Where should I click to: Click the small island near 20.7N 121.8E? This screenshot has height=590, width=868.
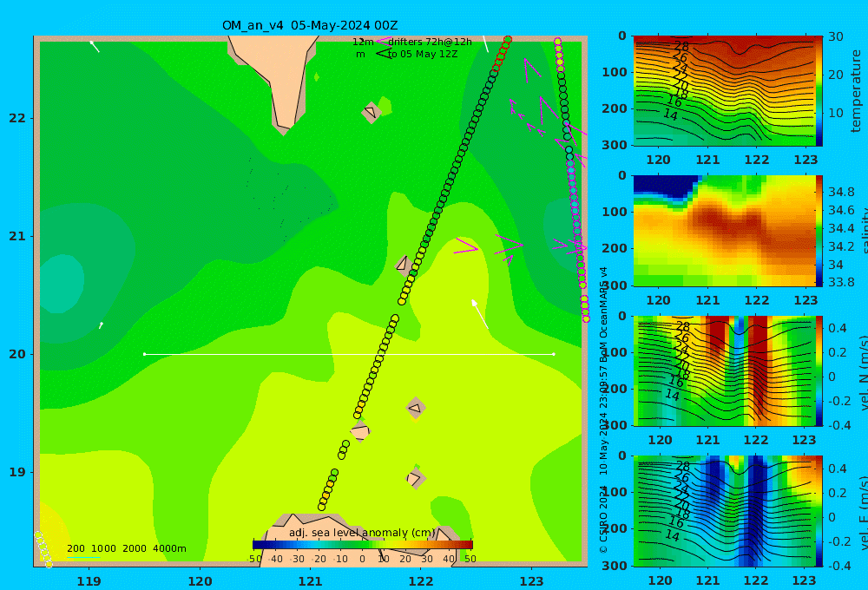pos(403,264)
